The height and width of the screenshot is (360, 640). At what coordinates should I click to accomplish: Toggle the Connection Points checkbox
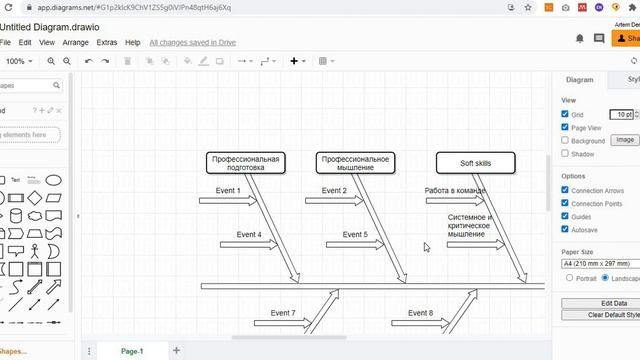click(x=565, y=203)
